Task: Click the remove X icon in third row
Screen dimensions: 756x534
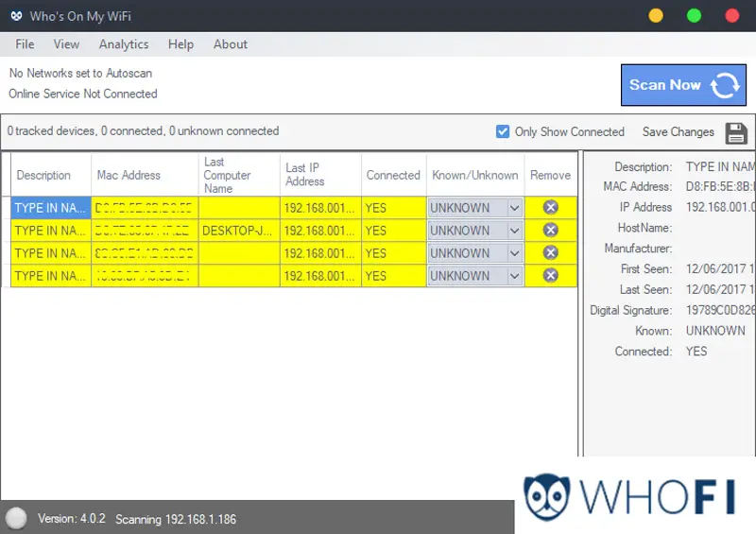Action: click(550, 252)
